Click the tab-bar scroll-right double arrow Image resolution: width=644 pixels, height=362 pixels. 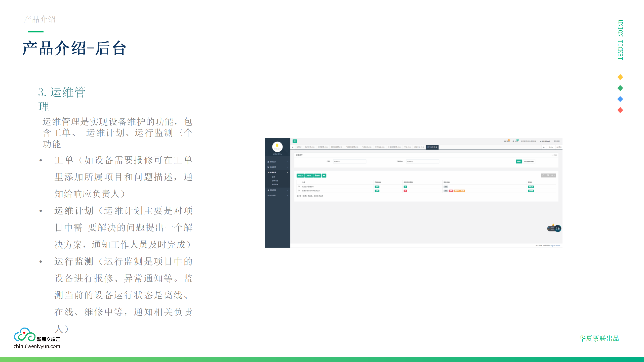[544, 147]
